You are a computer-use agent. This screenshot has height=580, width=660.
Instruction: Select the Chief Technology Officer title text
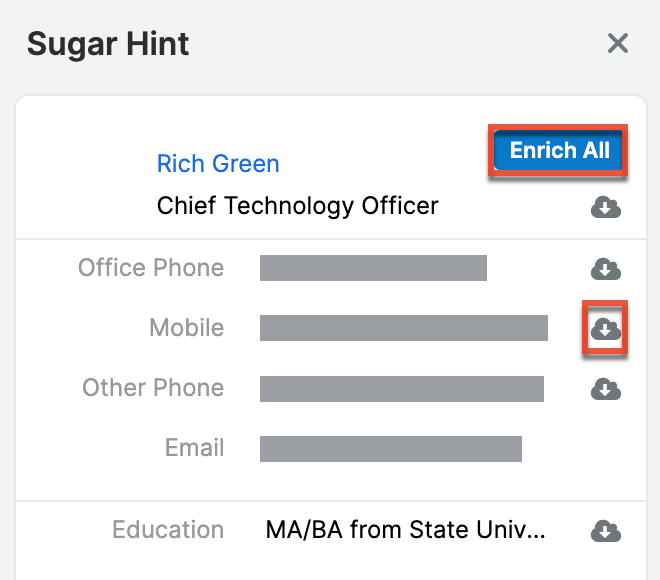tap(298, 206)
